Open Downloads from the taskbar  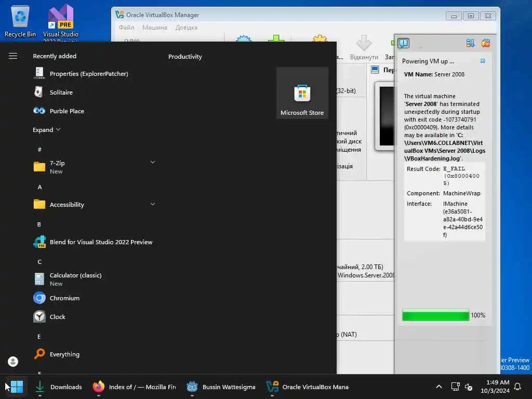click(59, 387)
